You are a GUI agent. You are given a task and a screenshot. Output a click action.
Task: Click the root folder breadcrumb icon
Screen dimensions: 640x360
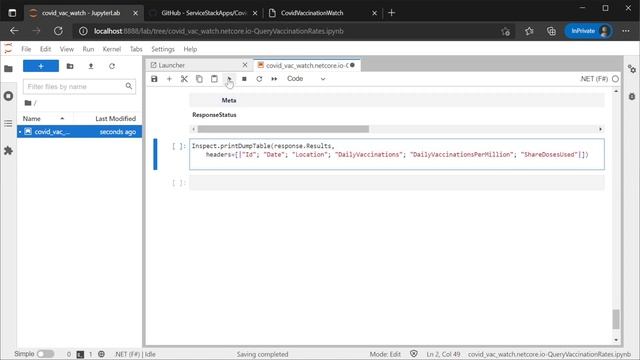click(28, 103)
